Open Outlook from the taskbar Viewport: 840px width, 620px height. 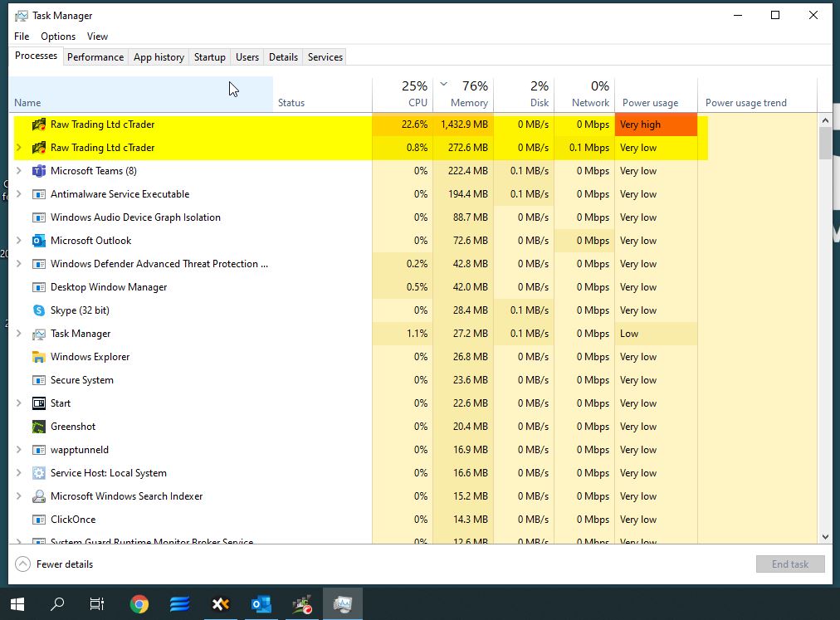click(x=261, y=604)
